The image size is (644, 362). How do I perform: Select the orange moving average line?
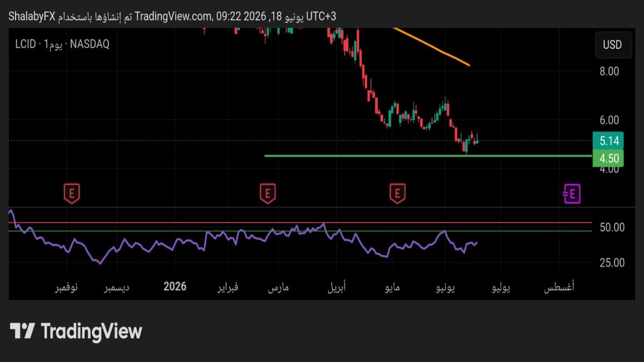(432, 47)
